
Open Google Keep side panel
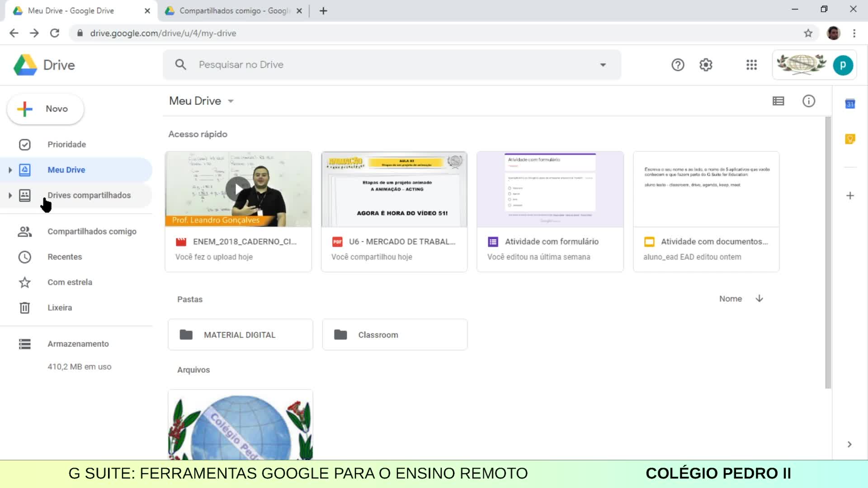[850, 139]
